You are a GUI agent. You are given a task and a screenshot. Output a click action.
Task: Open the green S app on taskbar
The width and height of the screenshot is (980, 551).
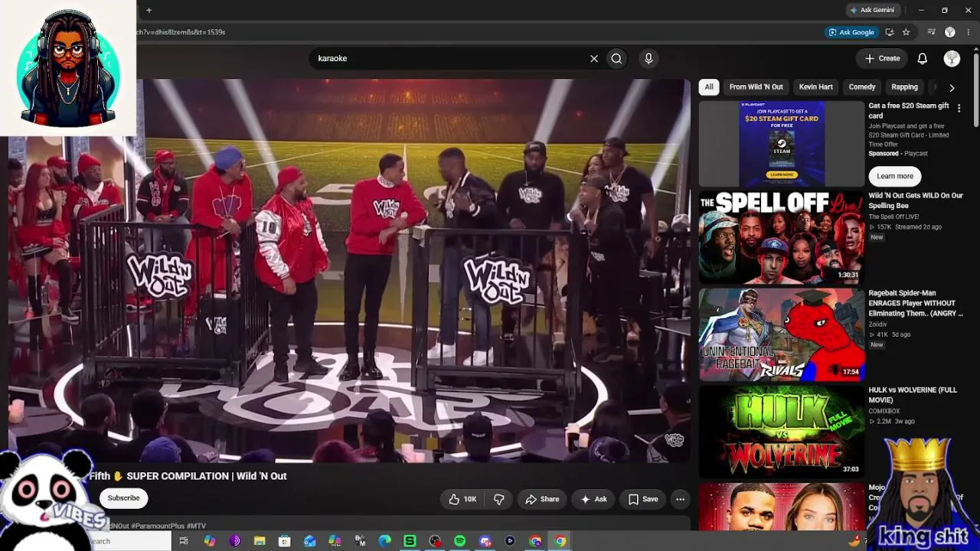410,541
